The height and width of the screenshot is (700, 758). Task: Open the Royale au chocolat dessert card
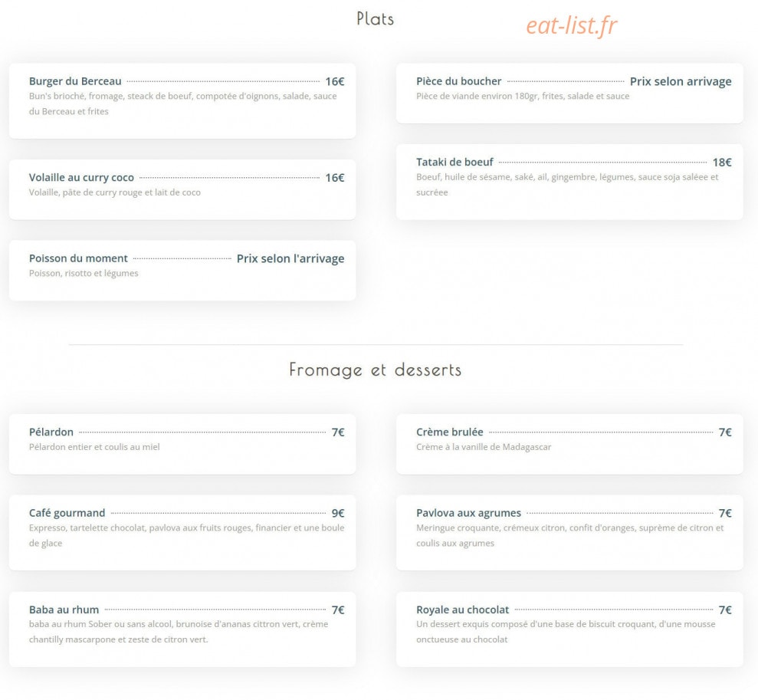click(x=569, y=629)
